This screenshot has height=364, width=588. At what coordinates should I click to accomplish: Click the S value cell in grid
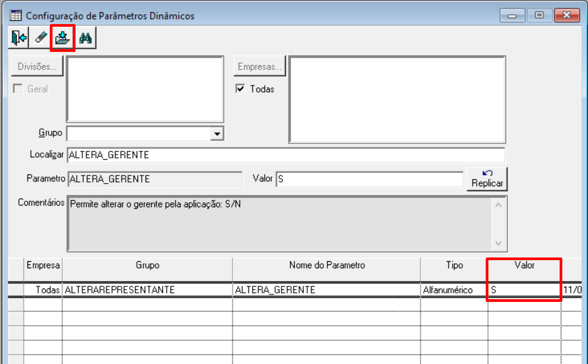pos(524,290)
